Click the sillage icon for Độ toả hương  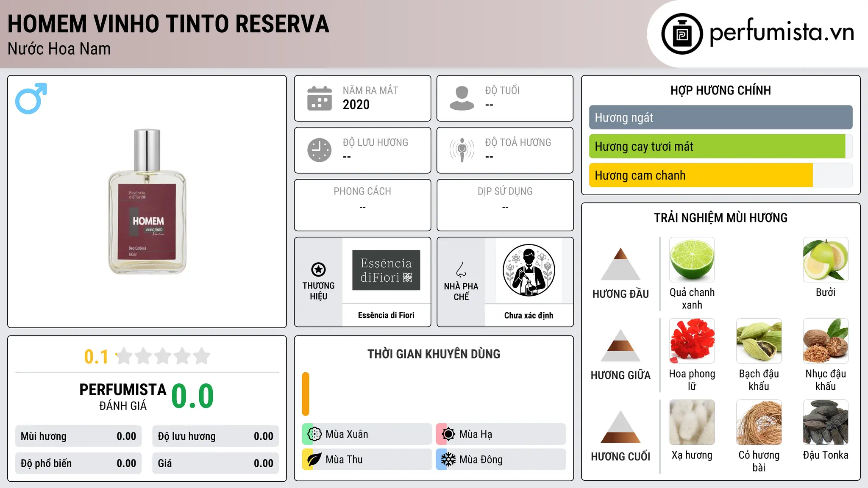462,150
